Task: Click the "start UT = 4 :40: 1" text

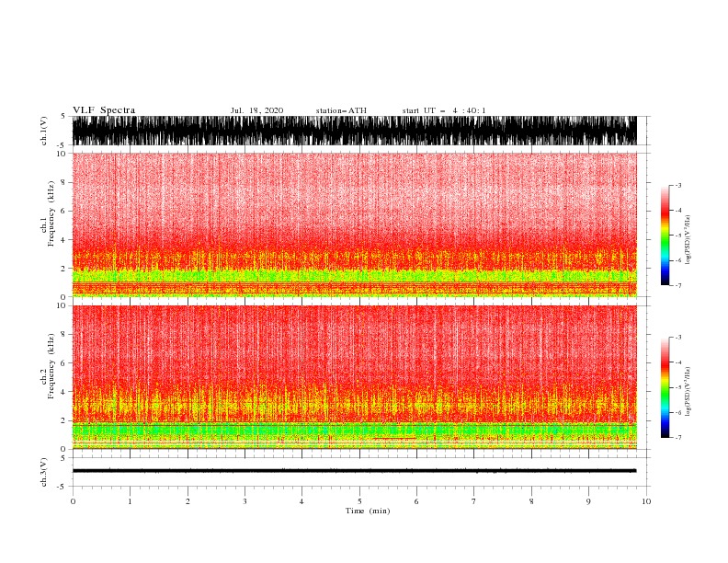Action: click(x=444, y=110)
